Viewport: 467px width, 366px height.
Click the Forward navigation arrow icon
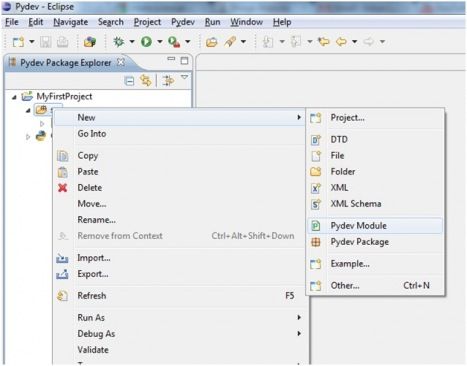point(369,42)
